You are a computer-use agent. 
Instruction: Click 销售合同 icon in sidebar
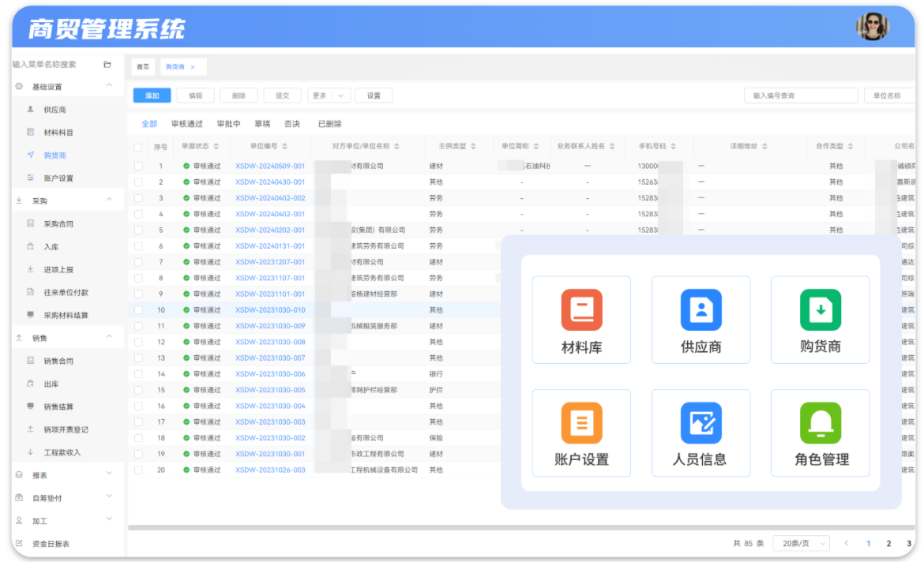click(31, 361)
